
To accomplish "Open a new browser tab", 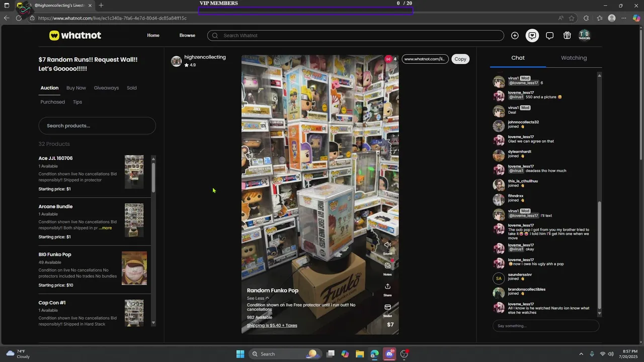I will (x=101, y=6).
